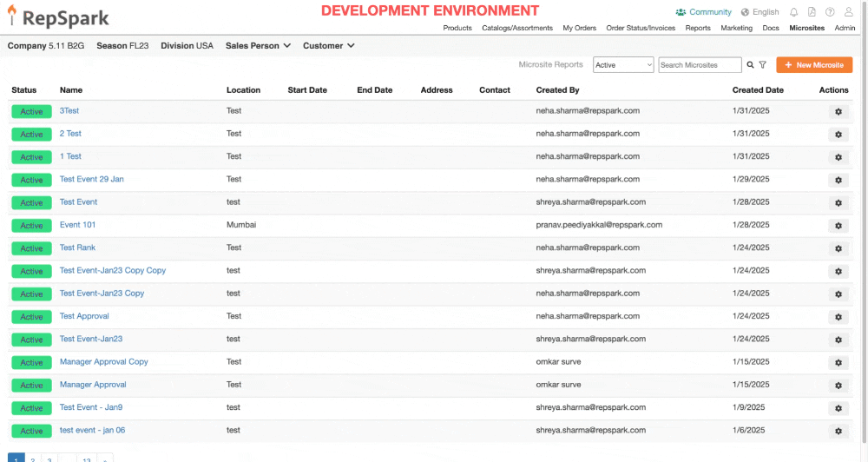Go to My Orders
Viewport: 868px width, 462px height.
pyautogui.click(x=579, y=28)
